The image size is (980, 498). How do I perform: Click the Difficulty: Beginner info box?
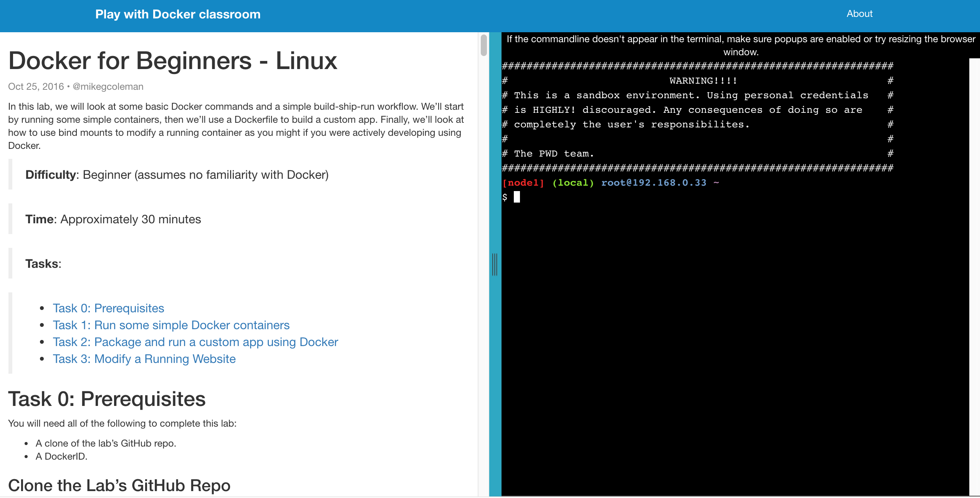[177, 175]
